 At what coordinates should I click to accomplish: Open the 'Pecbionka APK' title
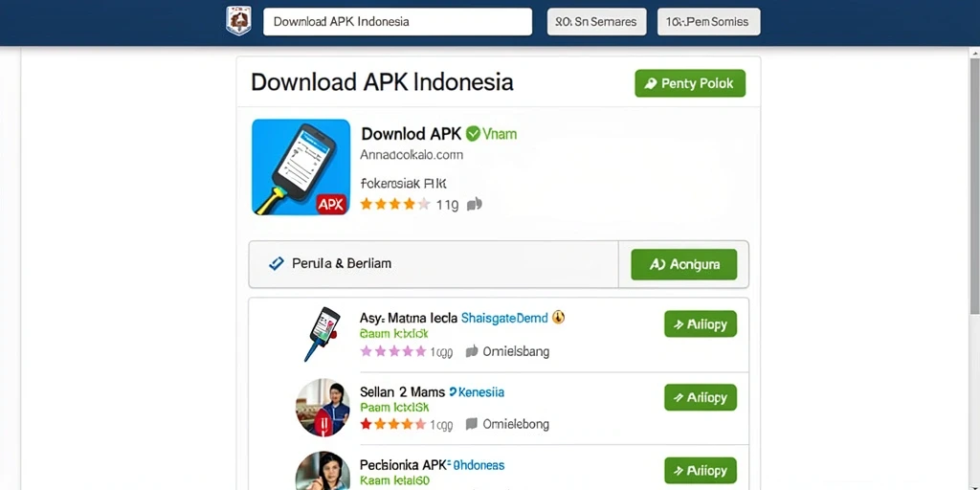405,465
